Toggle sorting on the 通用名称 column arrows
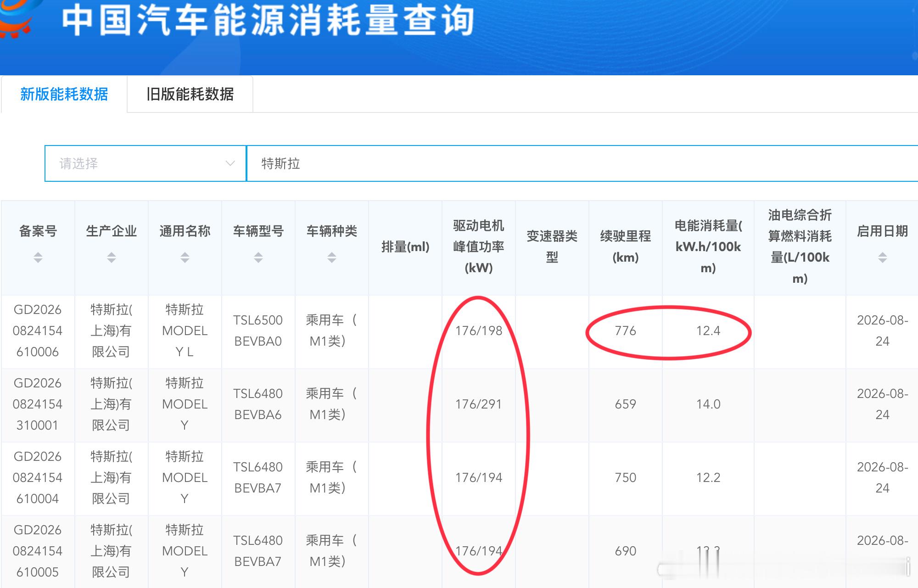918x588 pixels. (x=185, y=257)
